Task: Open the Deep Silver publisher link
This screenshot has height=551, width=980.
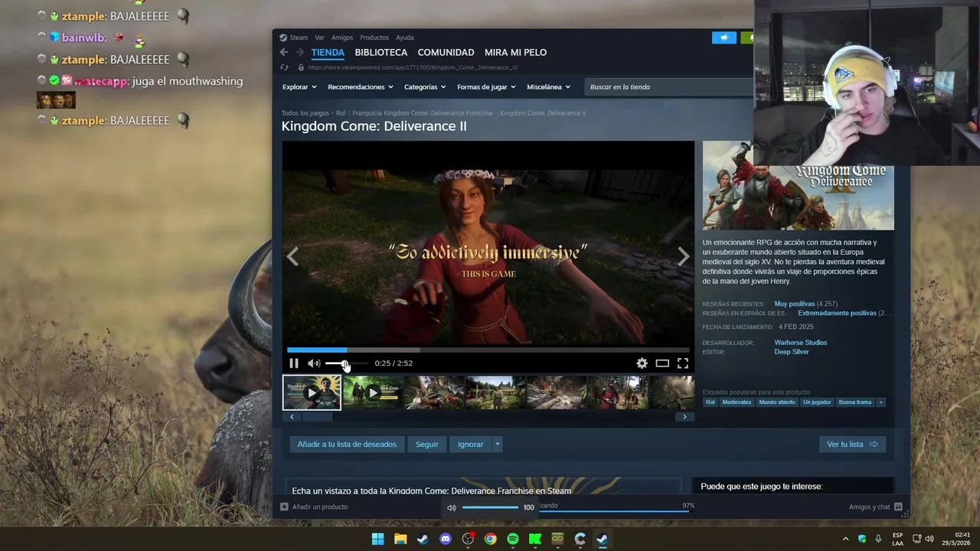Action: coord(791,352)
